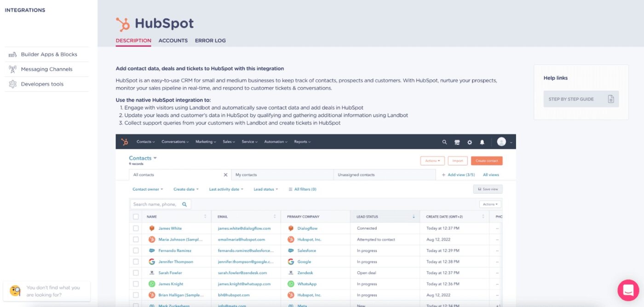
Task: Switch to the ACCOUNTS tab
Action: coord(173,40)
